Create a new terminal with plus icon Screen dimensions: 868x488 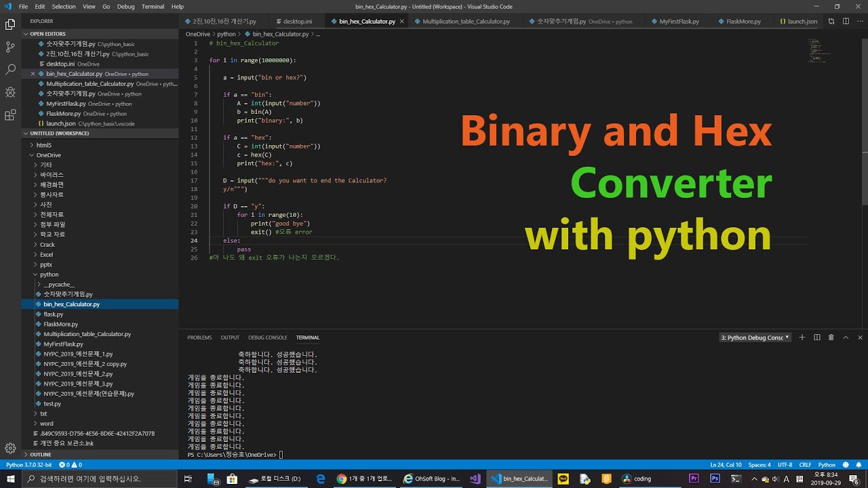click(802, 338)
